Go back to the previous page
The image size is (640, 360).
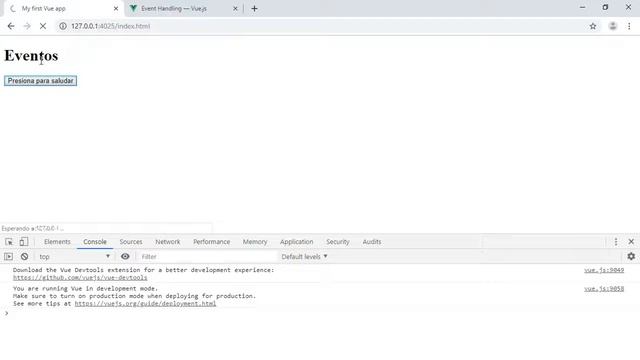point(11,26)
